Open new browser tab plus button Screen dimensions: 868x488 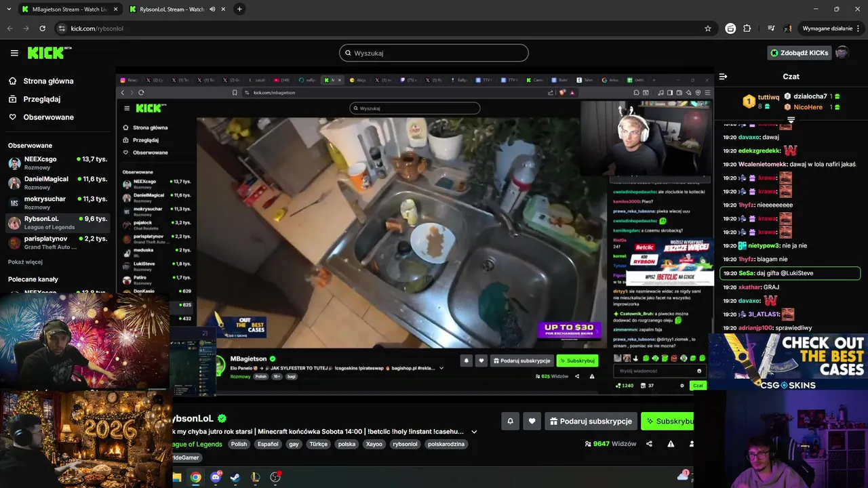click(x=239, y=9)
